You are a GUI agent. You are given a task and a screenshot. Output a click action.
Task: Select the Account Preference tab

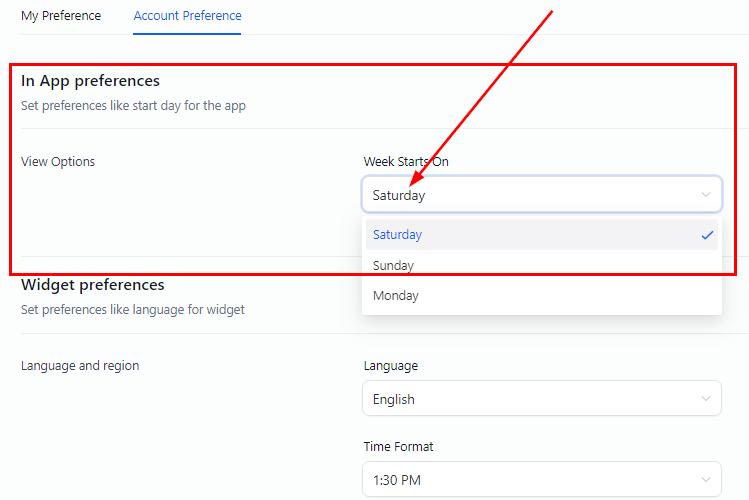[x=187, y=16]
